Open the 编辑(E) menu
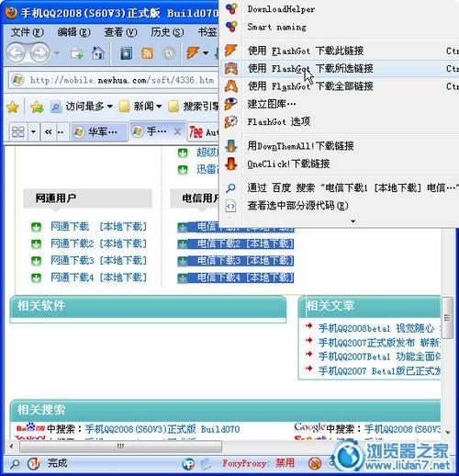 click(73, 32)
